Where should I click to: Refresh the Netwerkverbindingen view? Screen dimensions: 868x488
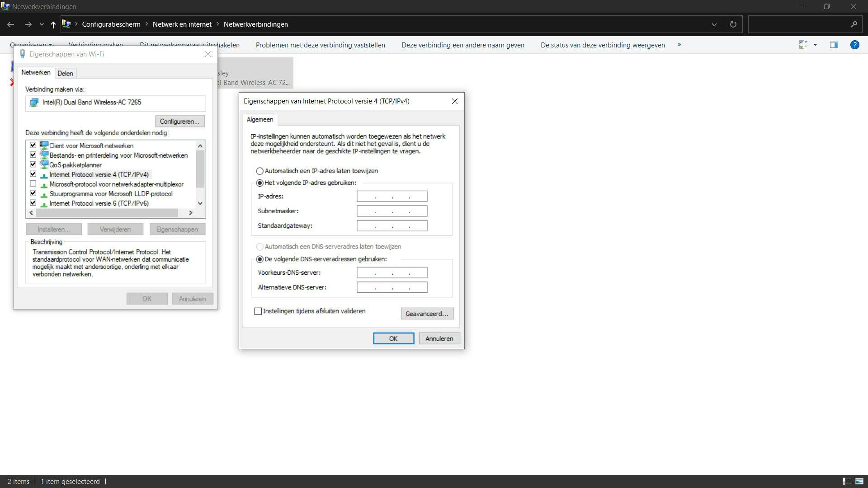coord(733,24)
